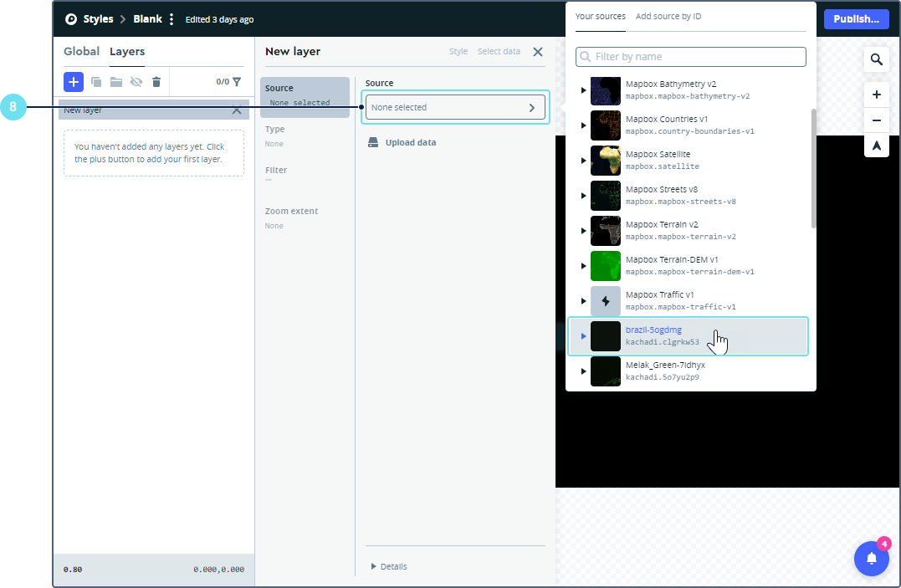Select the Type section
Screen dimensions: 901x588
[x=305, y=136]
